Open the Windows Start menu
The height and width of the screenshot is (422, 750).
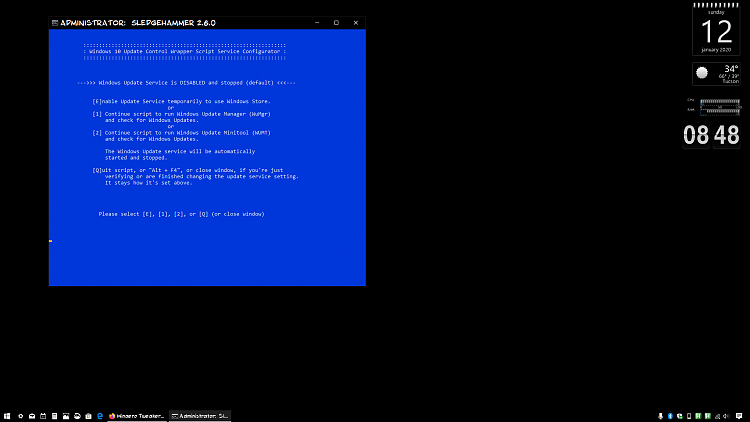pyautogui.click(x=7, y=416)
